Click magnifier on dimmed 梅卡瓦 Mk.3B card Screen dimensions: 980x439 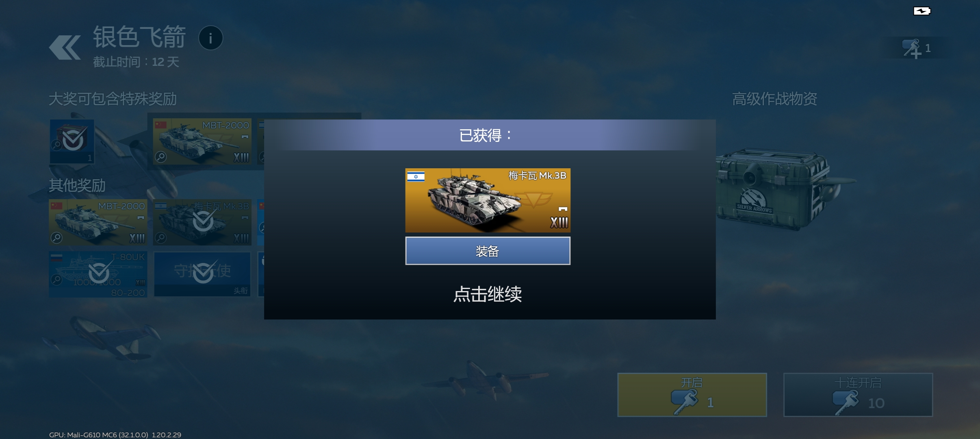(161, 238)
